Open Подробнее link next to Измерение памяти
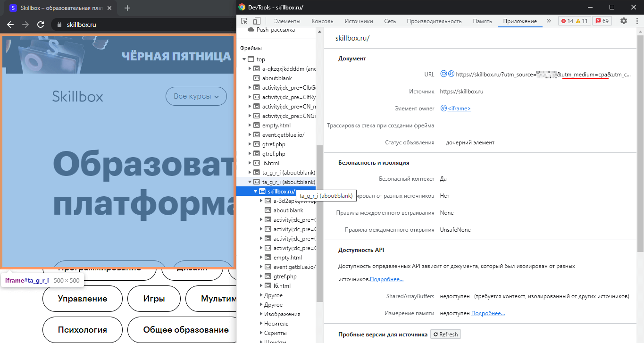 488,313
